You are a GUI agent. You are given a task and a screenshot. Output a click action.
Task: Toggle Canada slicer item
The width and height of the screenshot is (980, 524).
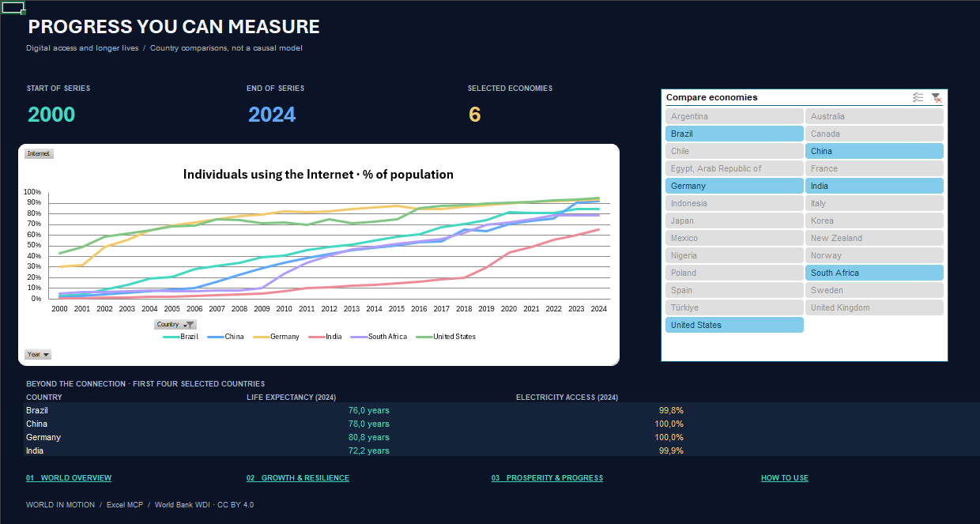[x=874, y=134]
